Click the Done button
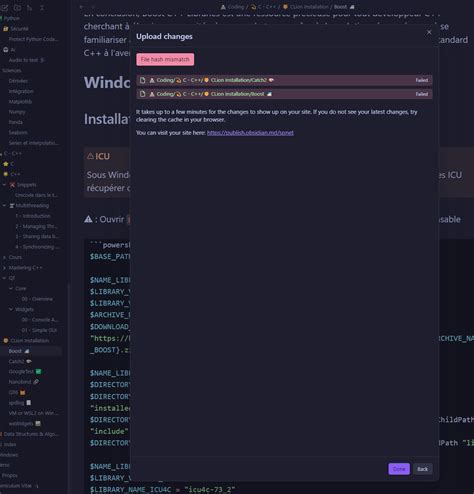 [399, 469]
